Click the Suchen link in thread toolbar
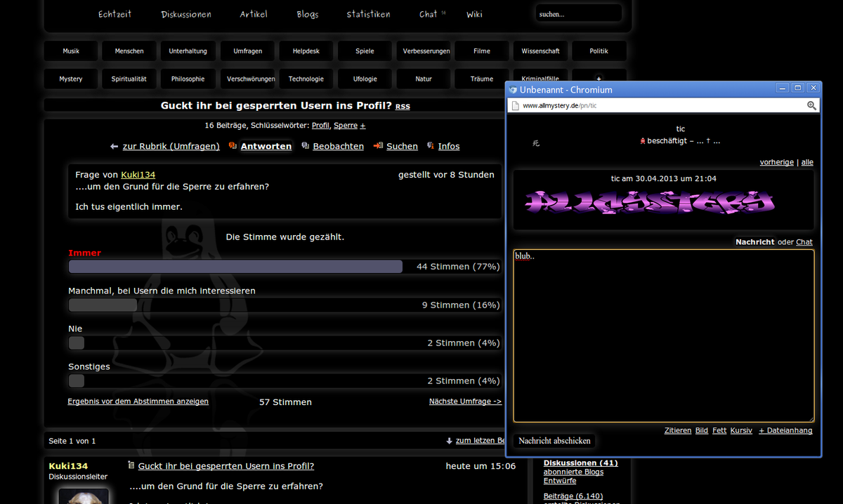 click(x=402, y=147)
